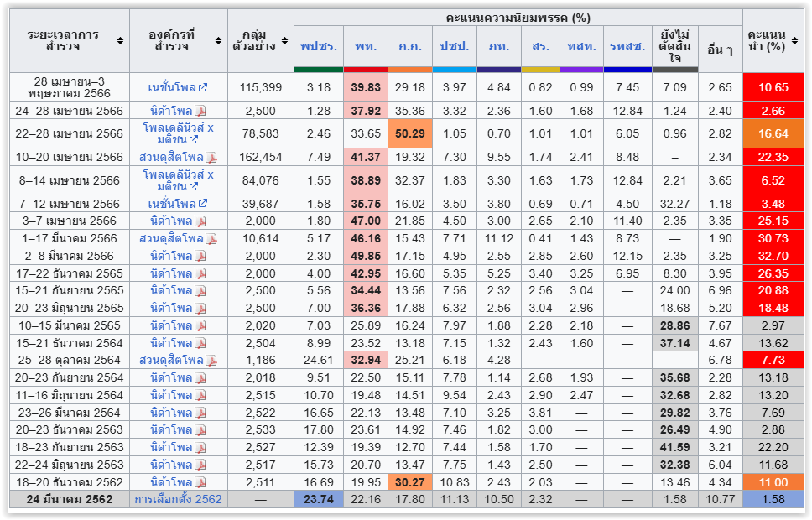The width and height of the screenshot is (812, 520).
Task: Open the การเลือกตั้ง 2562 link
Action: click(178, 499)
